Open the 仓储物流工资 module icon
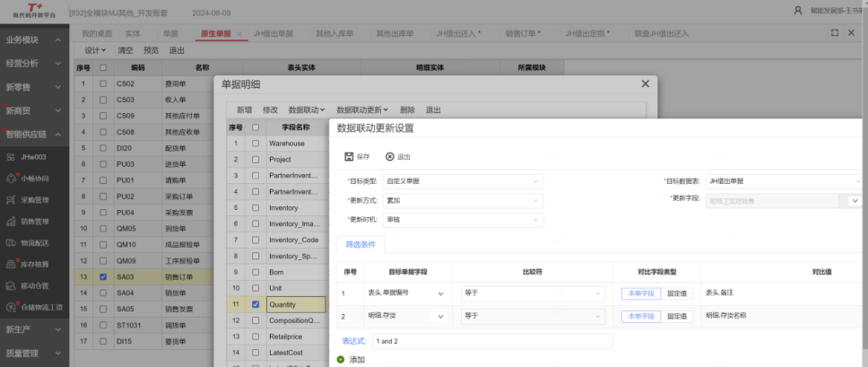This screenshot has height=367, width=868. [x=11, y=307]
